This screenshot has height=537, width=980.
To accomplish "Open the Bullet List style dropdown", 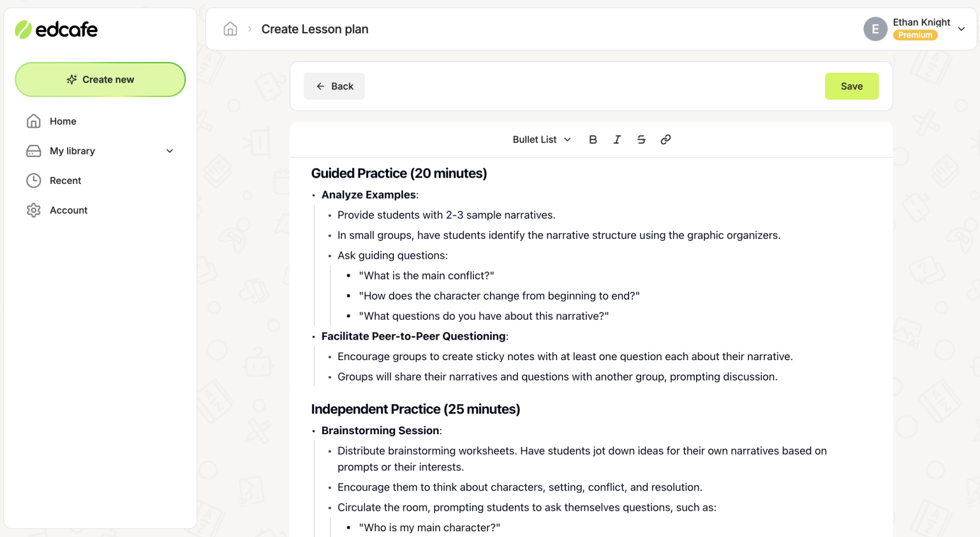I will [541, 139].
